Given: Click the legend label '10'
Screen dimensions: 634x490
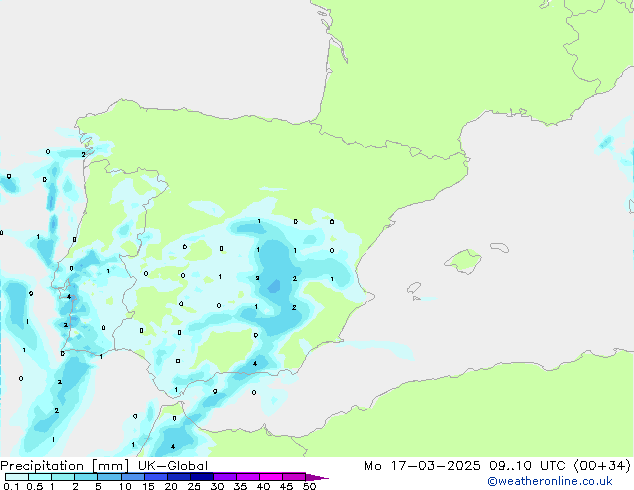Looking at the screenshot, I should 125,486.
